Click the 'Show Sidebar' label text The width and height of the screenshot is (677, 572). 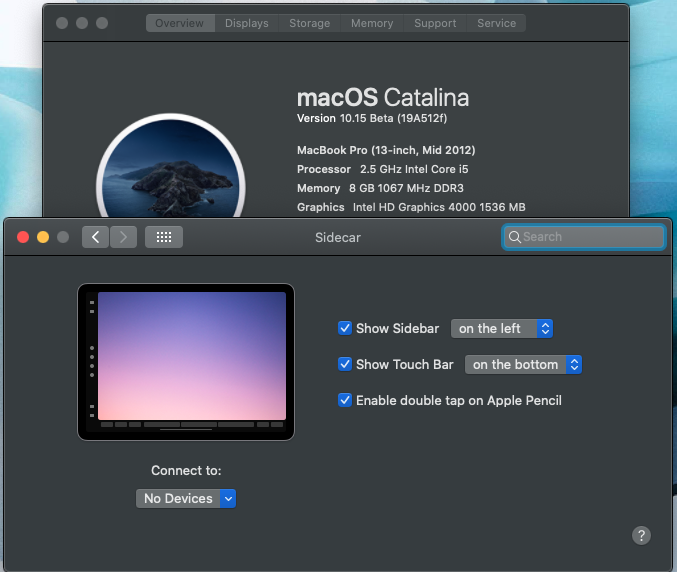pyautogui.click(x=397, y=329)
